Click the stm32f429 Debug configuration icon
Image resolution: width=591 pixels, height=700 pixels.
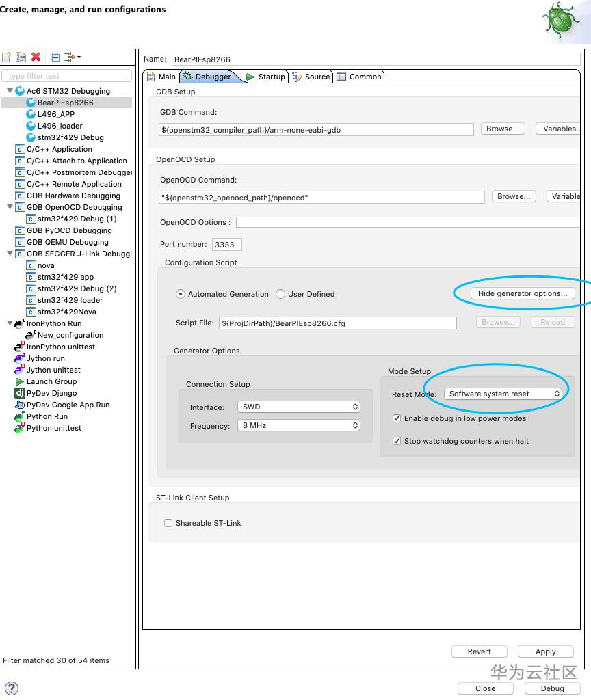pos(31,137)
